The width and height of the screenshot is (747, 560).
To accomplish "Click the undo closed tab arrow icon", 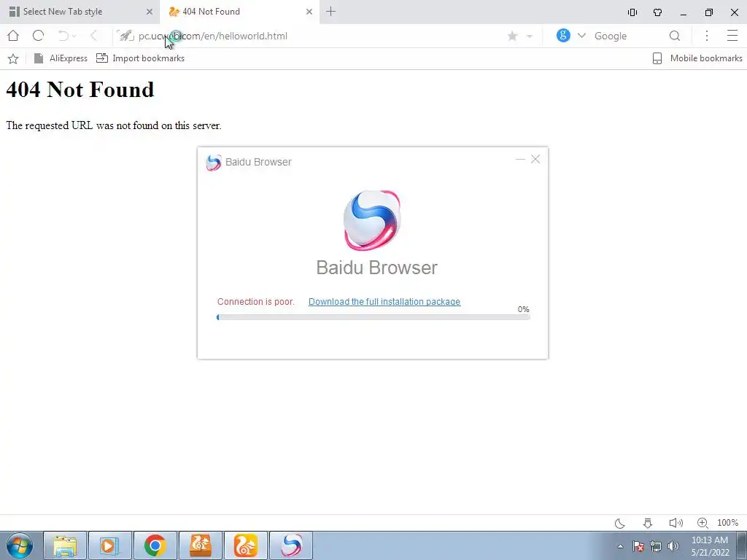I will point(63,36).
